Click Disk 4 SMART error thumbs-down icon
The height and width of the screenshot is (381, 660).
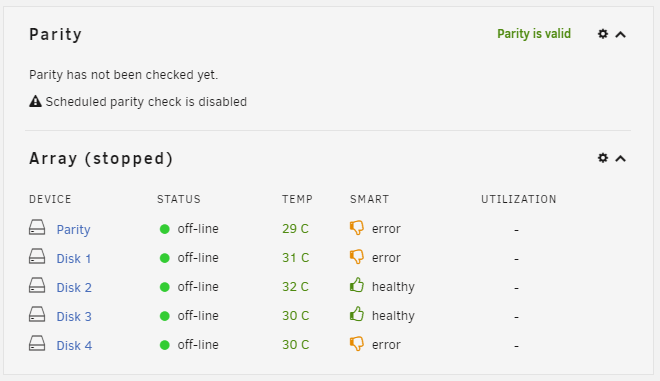coord(357,344)
